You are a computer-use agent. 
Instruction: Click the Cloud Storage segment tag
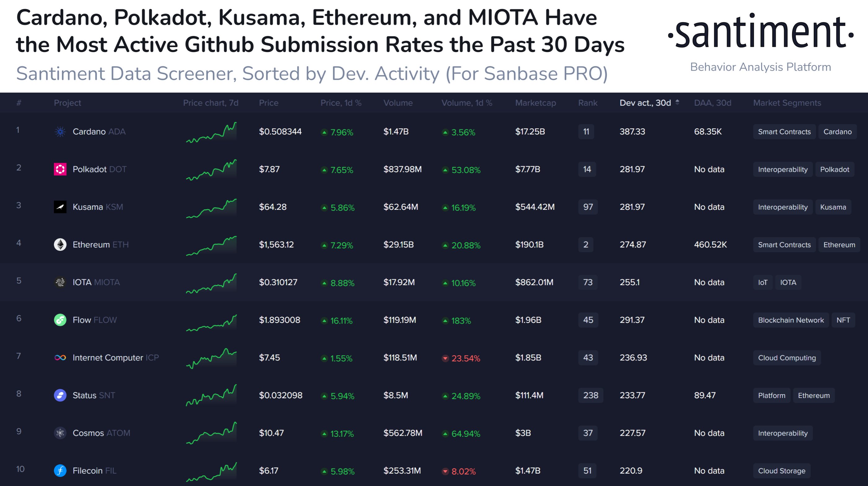coord(781,471)
